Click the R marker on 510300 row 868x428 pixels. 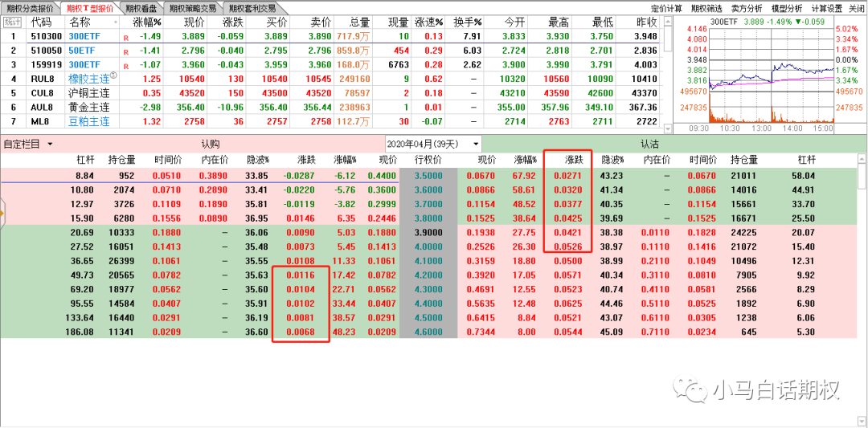coord(126,37)
